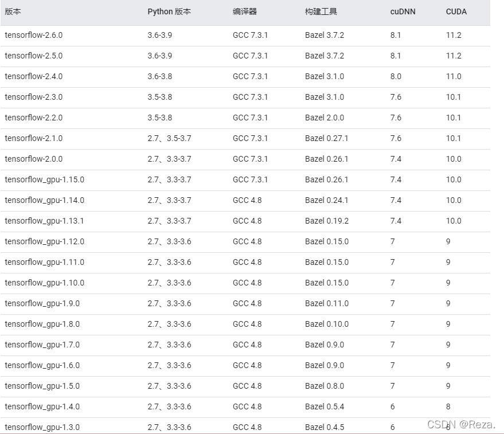Select the tensorflow_gpu-1.6.0 cell
This screenshot has width=504, height=434.
pos(42,365)
